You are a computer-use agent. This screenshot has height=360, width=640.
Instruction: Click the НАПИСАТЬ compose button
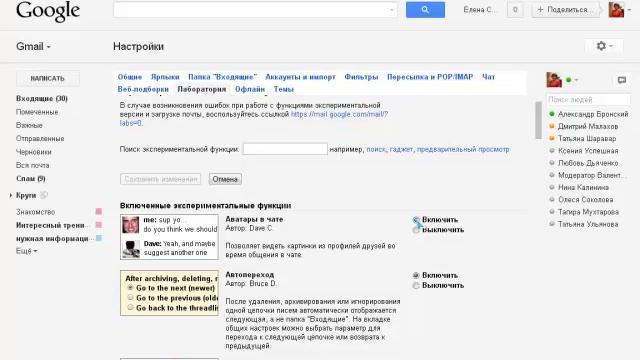(x=48, y=78)
